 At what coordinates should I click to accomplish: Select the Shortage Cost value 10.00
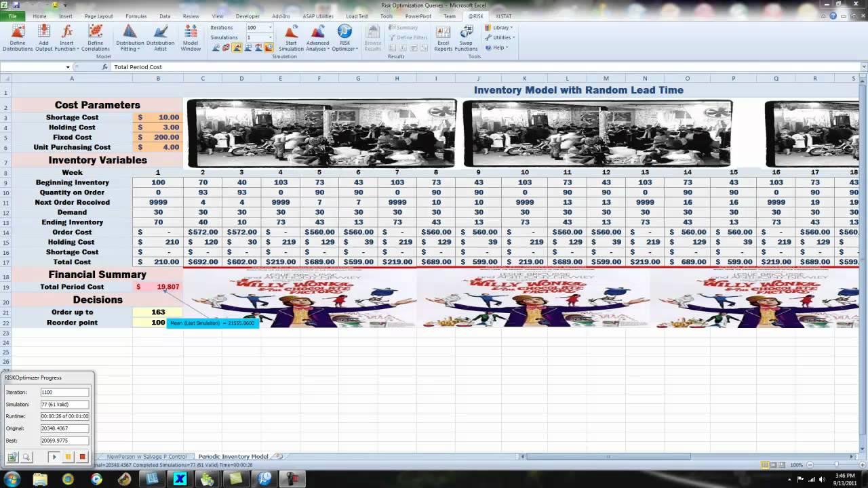(x=158, y=117)
